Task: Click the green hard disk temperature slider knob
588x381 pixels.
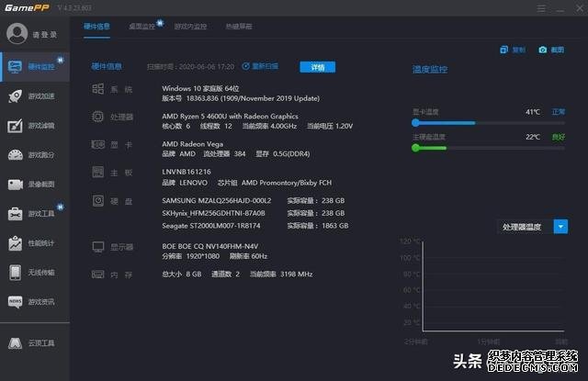Action: pyautogui.click(x=415, y=148)
